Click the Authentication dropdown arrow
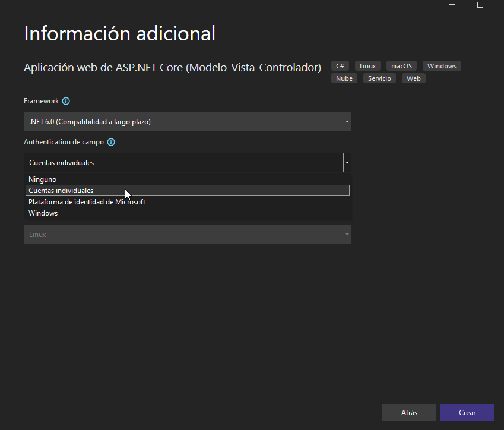This screenshot has height=430, width=504. 346,162
